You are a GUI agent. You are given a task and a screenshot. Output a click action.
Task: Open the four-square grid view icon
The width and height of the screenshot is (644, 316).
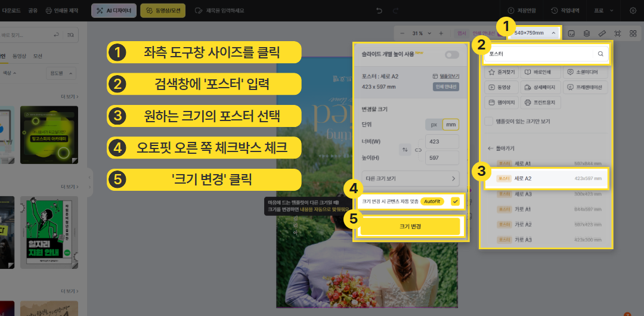(x=633, y=33)
